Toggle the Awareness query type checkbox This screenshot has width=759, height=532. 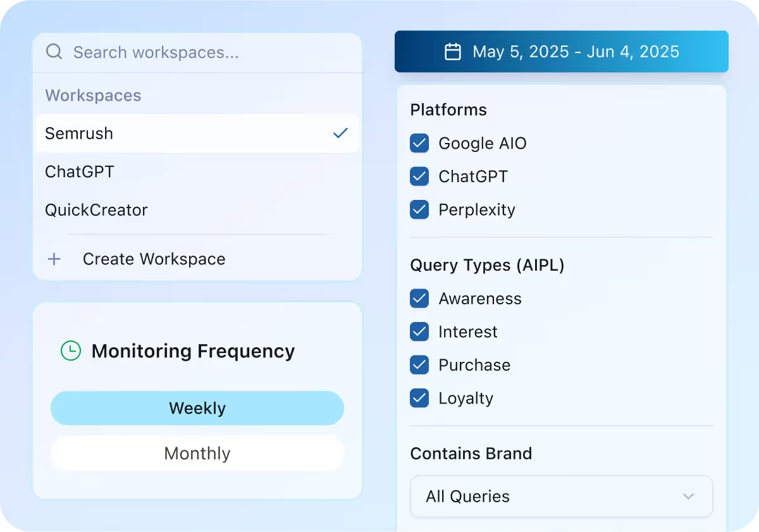[419, 299]
